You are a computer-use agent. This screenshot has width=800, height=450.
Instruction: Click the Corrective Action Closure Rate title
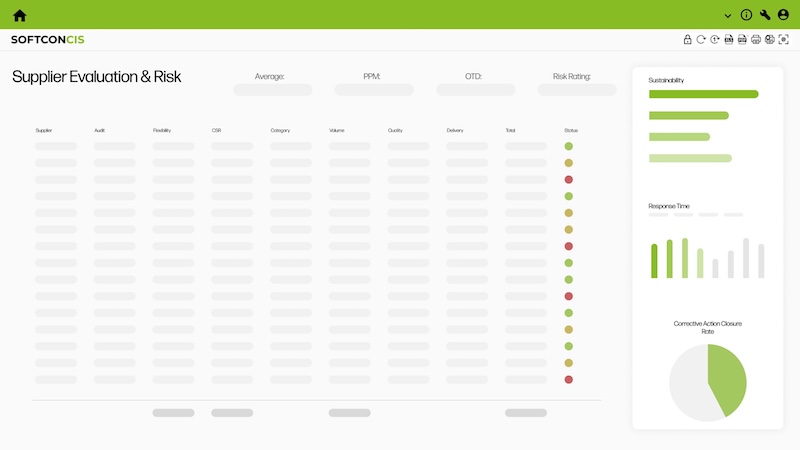click(x=707, y=328)
